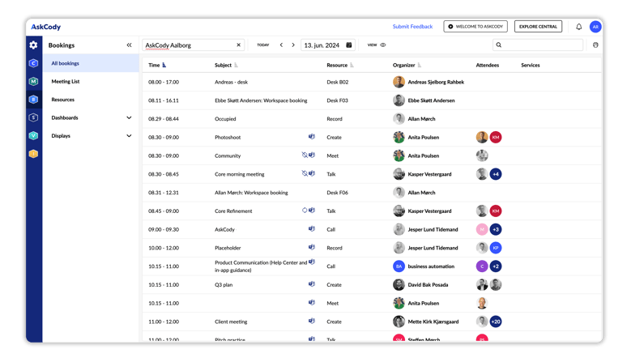Image resolution: width=644 pixels, height=362 pixels.
Task: Click organizer Andreas Sjelborg Rahbek
Action: 436,82
